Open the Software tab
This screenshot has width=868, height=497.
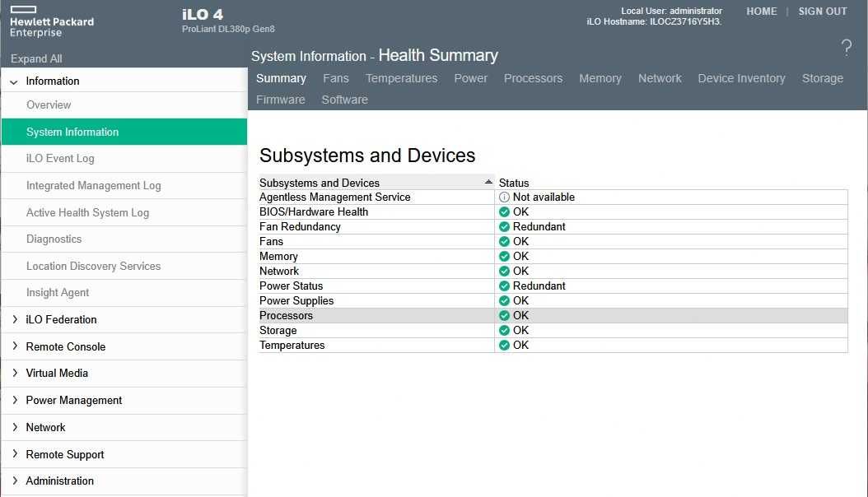(x=345, y=100)
